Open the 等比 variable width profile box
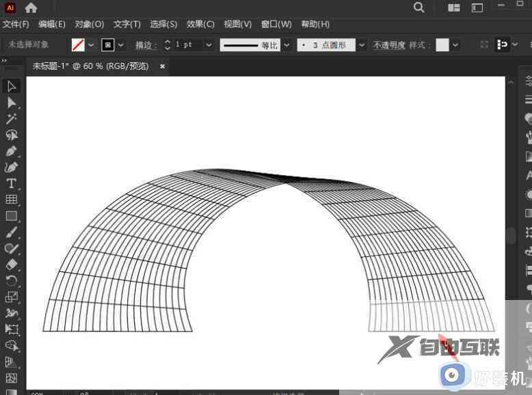 click(x=250, y=44)
